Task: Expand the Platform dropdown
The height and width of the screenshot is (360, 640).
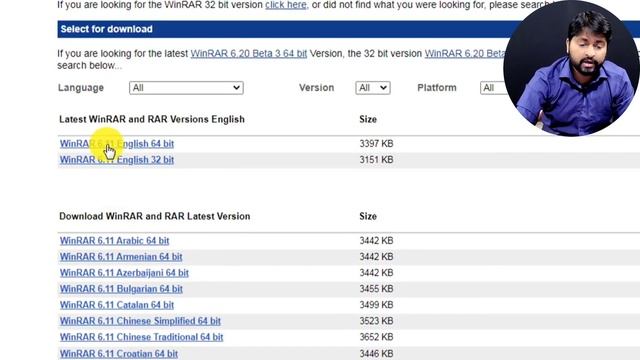Action: point(493,88)
